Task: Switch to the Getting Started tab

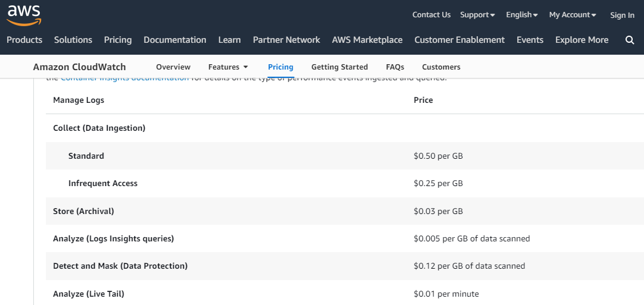Action: (340, 67)
